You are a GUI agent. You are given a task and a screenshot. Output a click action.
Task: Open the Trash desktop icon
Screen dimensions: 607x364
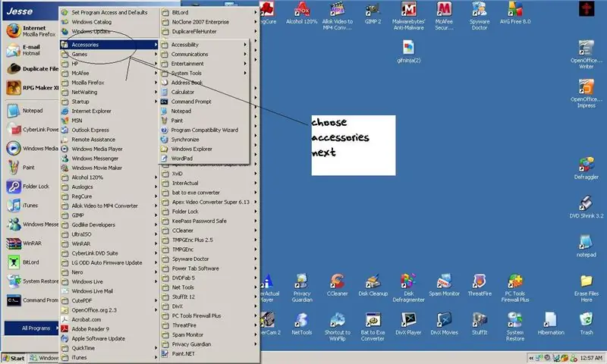pyautogui.click(x=586, y=323)
